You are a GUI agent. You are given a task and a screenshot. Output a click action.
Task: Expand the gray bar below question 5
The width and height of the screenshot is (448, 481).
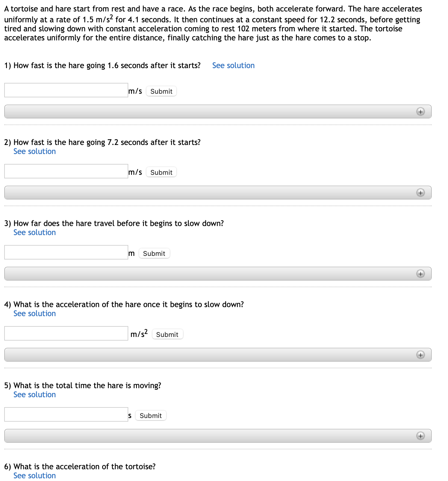211,436
